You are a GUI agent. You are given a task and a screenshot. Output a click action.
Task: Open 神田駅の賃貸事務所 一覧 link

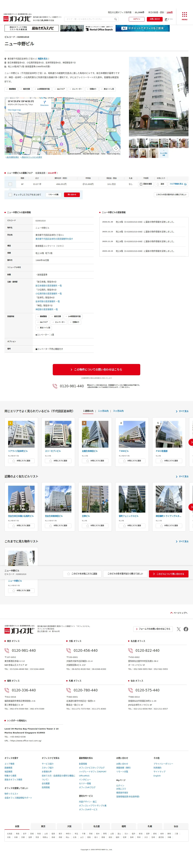coord(46,309)
